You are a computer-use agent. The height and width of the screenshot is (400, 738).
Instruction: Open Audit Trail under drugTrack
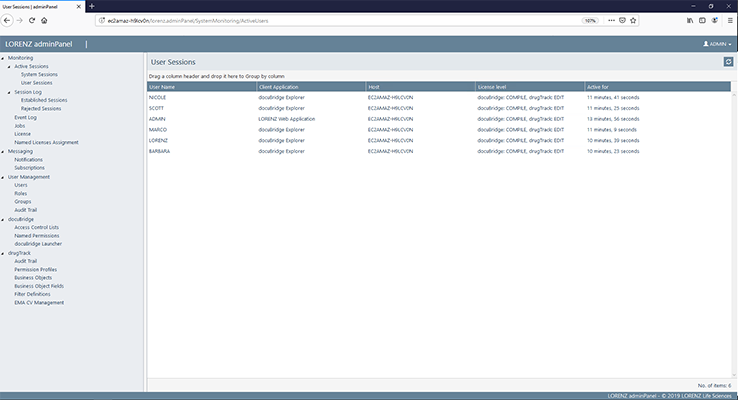[25, 261]
